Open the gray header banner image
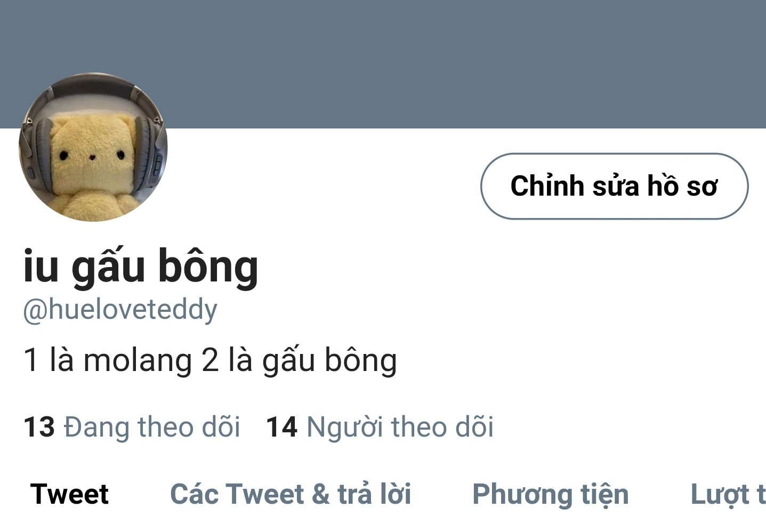The image size is (766, 532). 383,64
